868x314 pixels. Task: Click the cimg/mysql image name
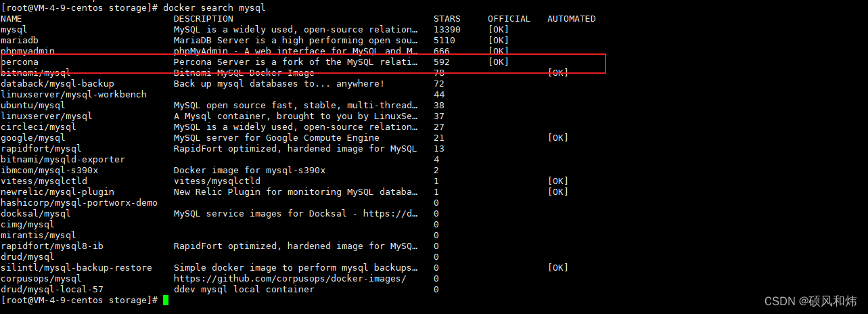[x=28, y=225]
